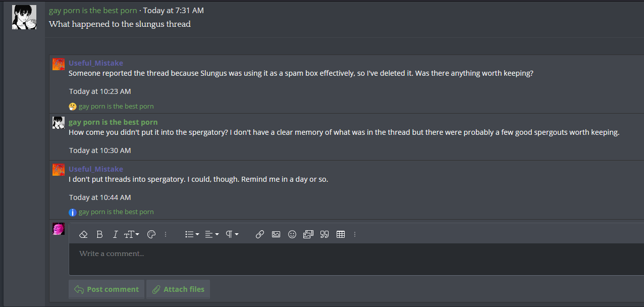Open Useful_Mistake's profile from first comment
644x307 pixels.
(x=96, y=63)
